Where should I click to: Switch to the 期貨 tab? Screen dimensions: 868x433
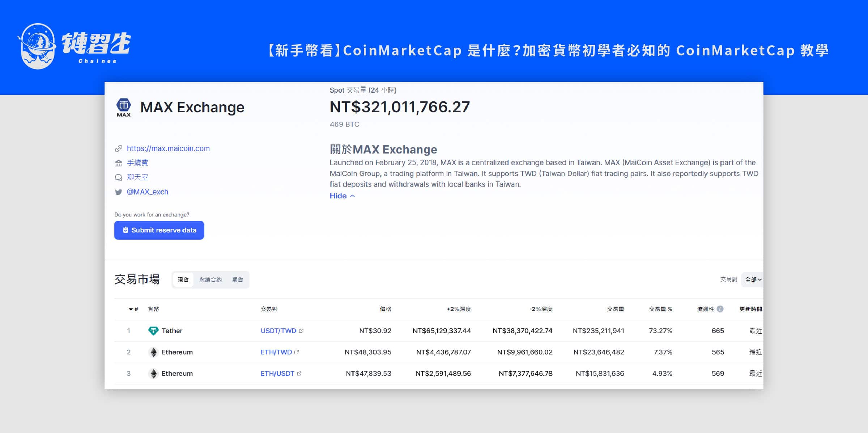click(238, 279)
